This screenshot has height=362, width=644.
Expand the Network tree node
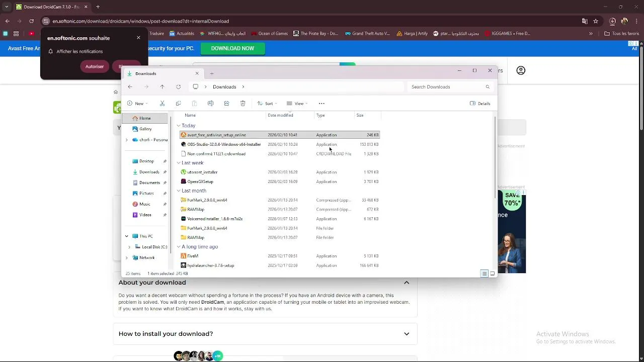point(127,257)
